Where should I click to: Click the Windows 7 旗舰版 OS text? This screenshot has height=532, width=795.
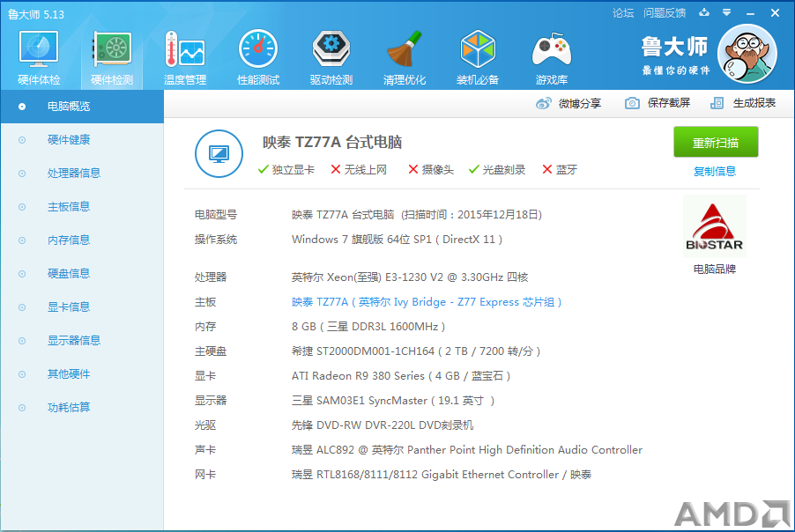pyautogui.click(x=397, y=240)
